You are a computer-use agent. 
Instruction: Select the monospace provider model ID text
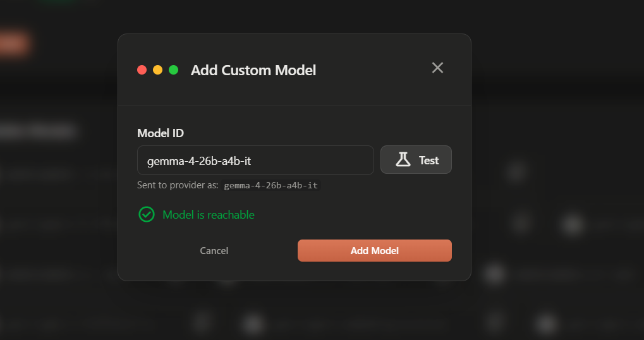point(270,186)
